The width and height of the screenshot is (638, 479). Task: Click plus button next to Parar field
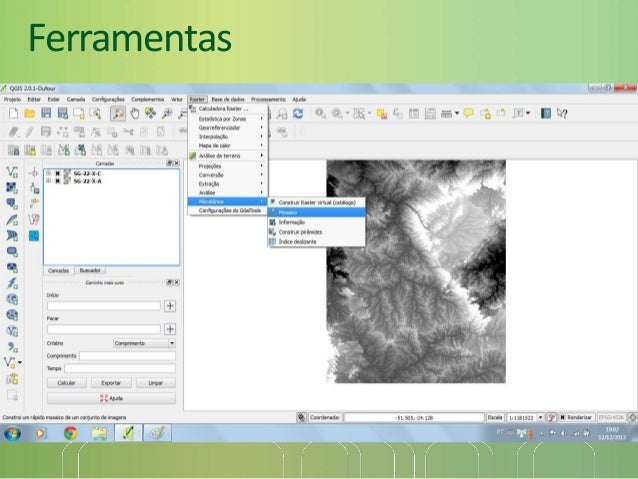pos(170,329)
